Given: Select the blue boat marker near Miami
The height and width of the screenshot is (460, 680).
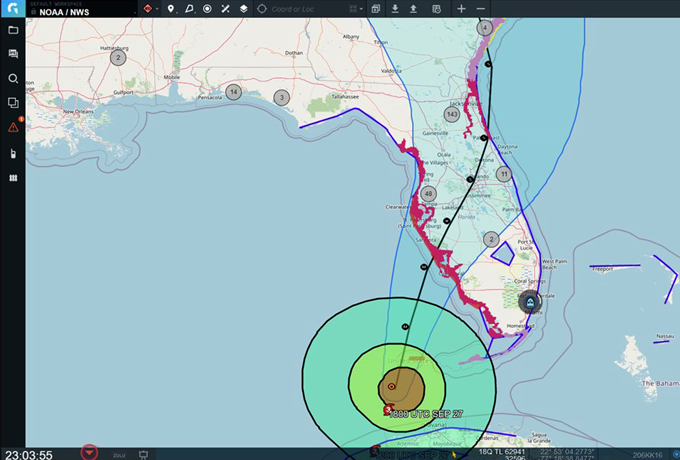Looking at the screenshot, I should [532, 301].
